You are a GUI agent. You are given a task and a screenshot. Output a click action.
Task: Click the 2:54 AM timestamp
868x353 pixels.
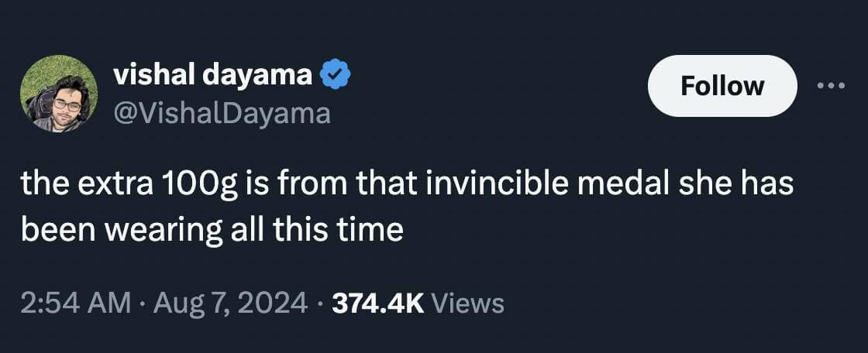(x=76, y=303)
